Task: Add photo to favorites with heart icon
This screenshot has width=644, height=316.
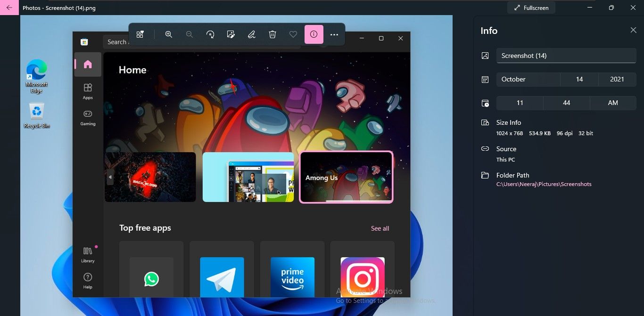Action: (293, 34)
